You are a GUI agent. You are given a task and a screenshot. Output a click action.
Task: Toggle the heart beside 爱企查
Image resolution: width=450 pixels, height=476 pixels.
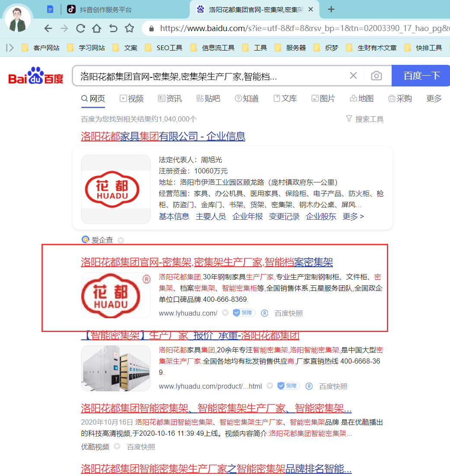pos(120,240)
